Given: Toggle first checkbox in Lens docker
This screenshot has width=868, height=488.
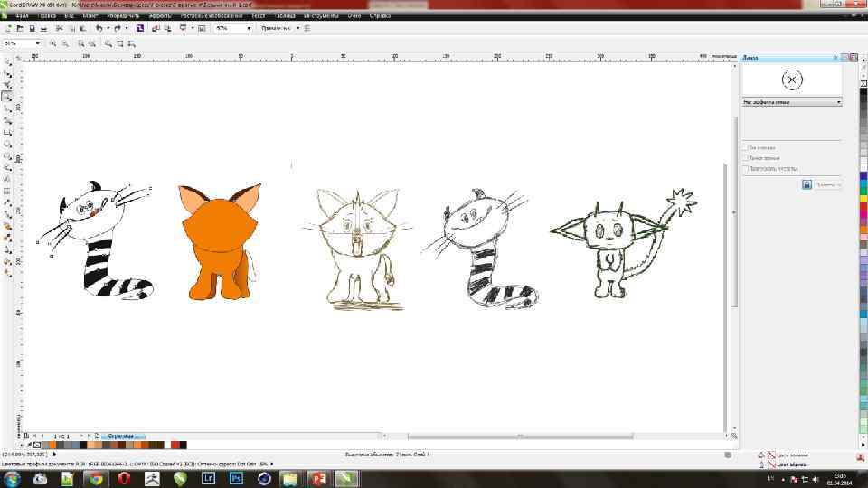Looking at the screenshot, I should [x=746, y=147].
